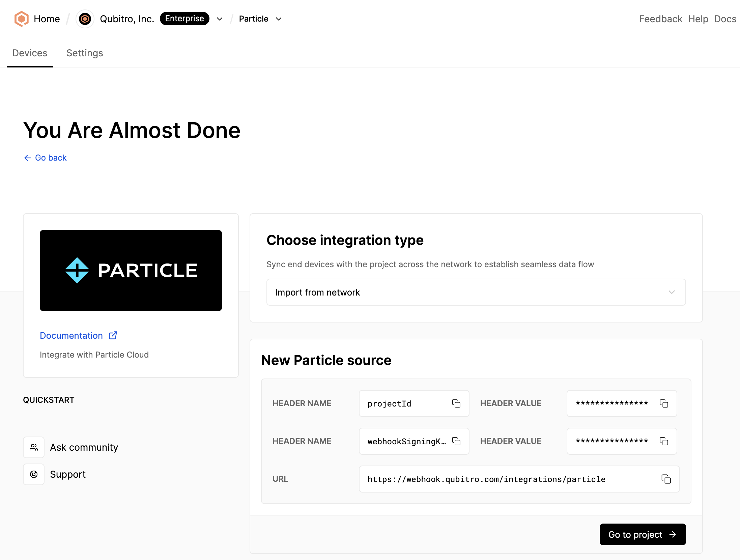The image size is (740, 560).
Task: Open Documentation via the external link icon
Action: click(112, 335)
